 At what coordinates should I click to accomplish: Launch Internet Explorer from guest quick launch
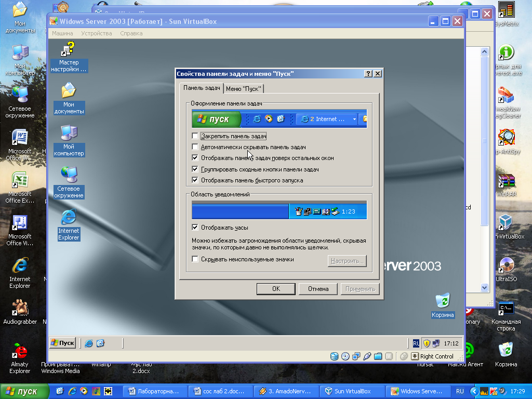[x=89, y=343]
